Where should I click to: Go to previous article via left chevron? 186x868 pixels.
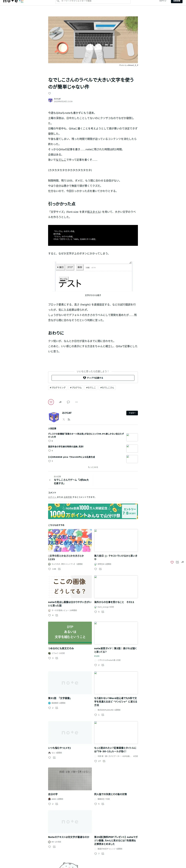tap(50, 480)
